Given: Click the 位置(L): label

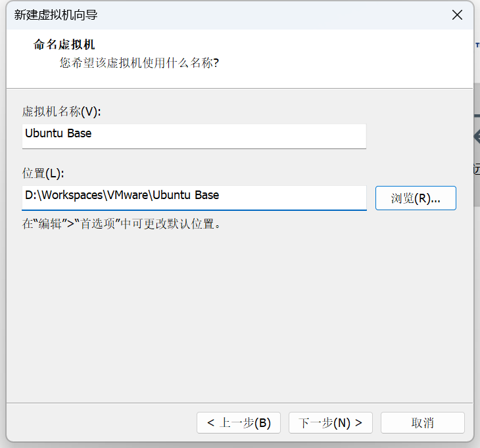Looking at the screenshot, I should (x=43, y=173).
